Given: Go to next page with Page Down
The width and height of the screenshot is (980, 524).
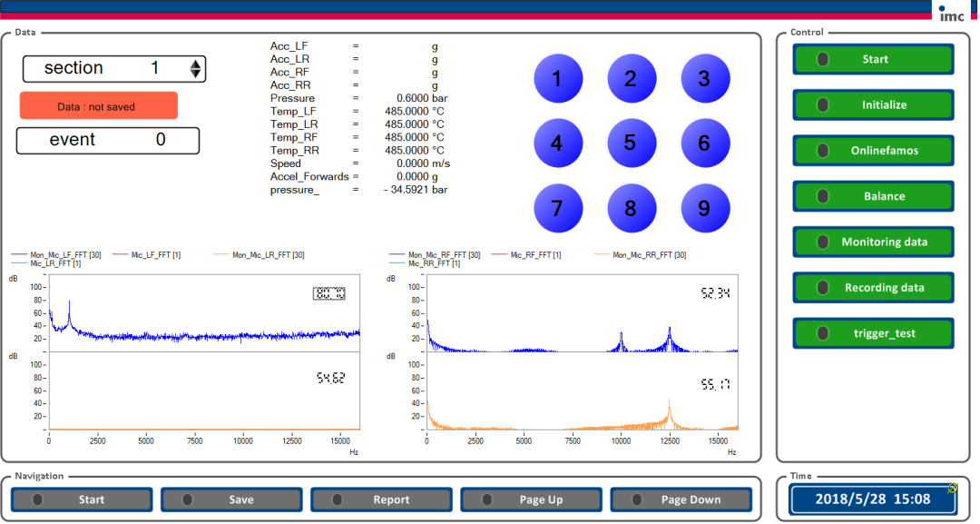Looking at the screenshot, I should click(x=681, y=499).
